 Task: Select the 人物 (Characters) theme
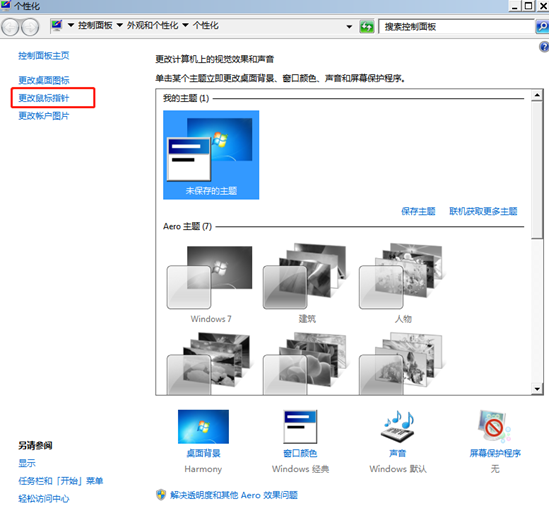tap(403, 284)
